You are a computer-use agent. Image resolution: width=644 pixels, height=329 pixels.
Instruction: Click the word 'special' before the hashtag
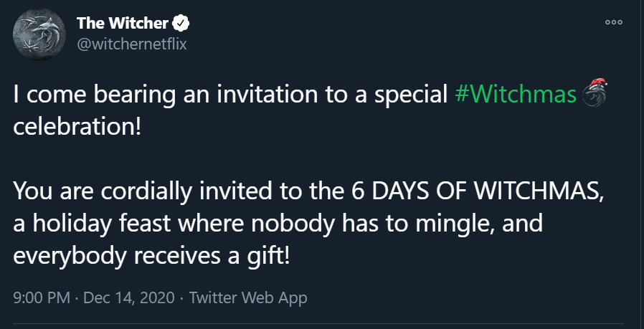[x=411, y=96]
